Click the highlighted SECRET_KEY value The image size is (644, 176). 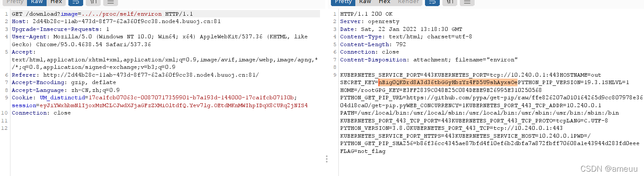[x=448, y=82]
